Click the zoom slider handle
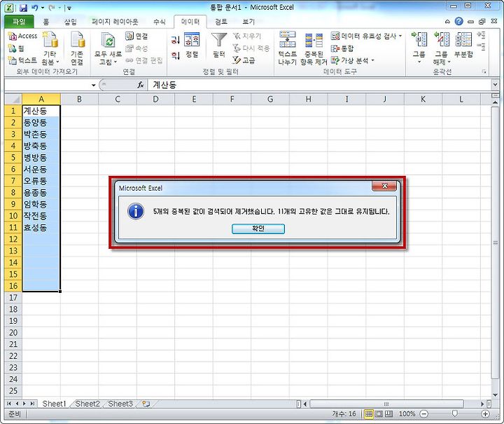 [454, 413]
